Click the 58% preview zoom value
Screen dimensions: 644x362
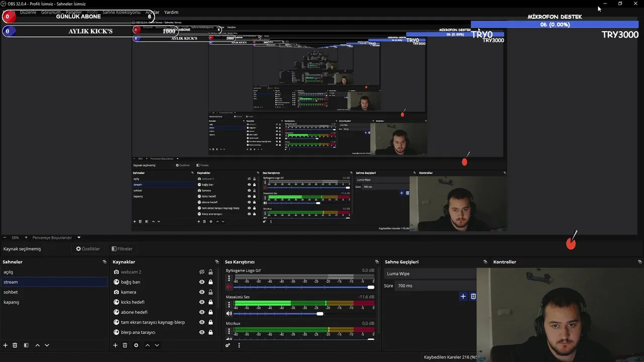pos(15,237)
